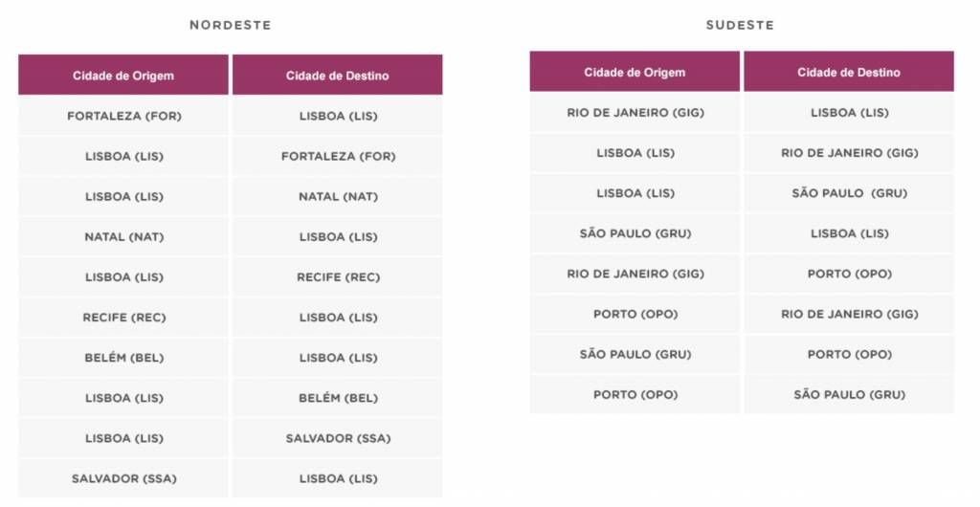The height and width of the screenshot is (507, 980).
Task: Click Nordeste Cidade de Origem header
Action: 123,75
